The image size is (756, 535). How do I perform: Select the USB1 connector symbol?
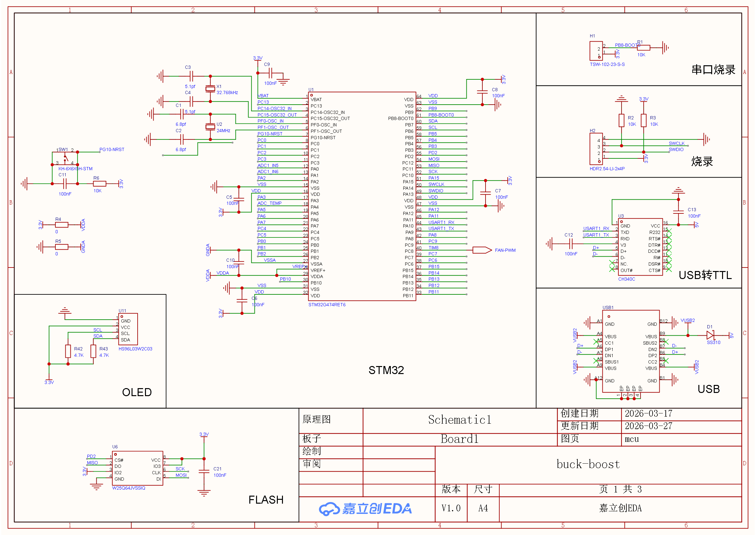[x=631, y=351]
